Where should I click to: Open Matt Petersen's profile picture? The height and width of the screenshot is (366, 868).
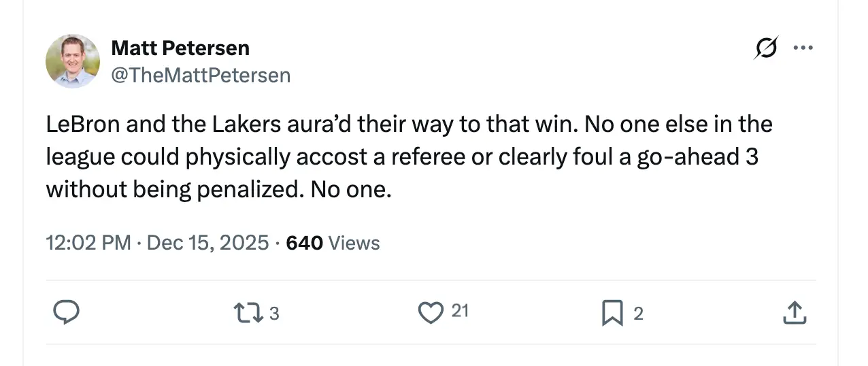(x=73, y=61)
